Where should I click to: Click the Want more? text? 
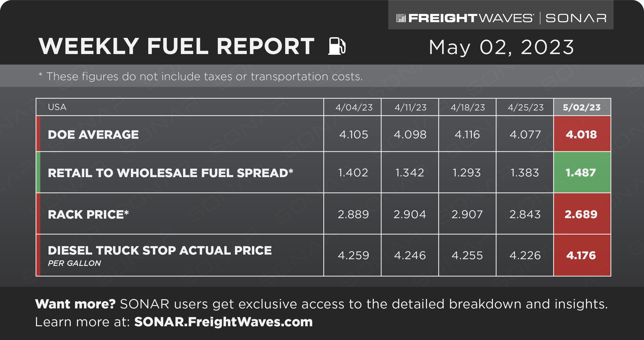pos(75,304)
